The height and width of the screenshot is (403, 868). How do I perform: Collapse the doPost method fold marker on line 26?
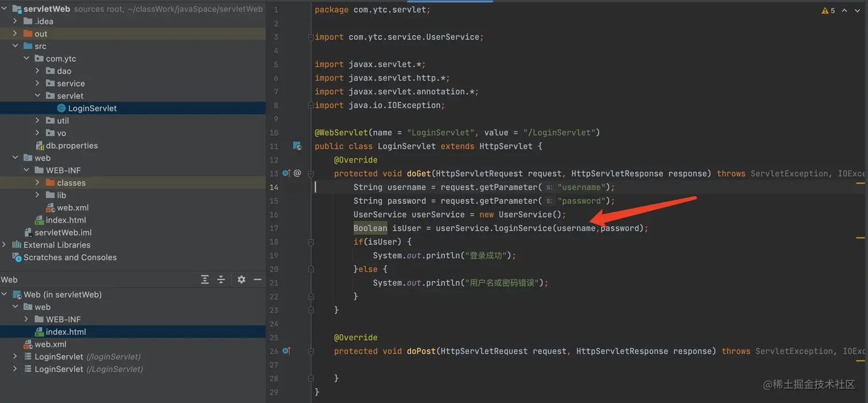311,351
